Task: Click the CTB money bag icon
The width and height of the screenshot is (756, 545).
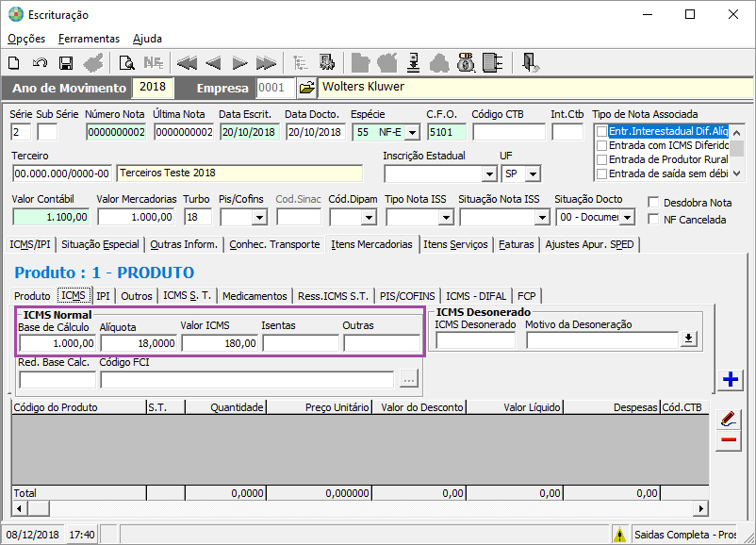Action: [466, 62]
